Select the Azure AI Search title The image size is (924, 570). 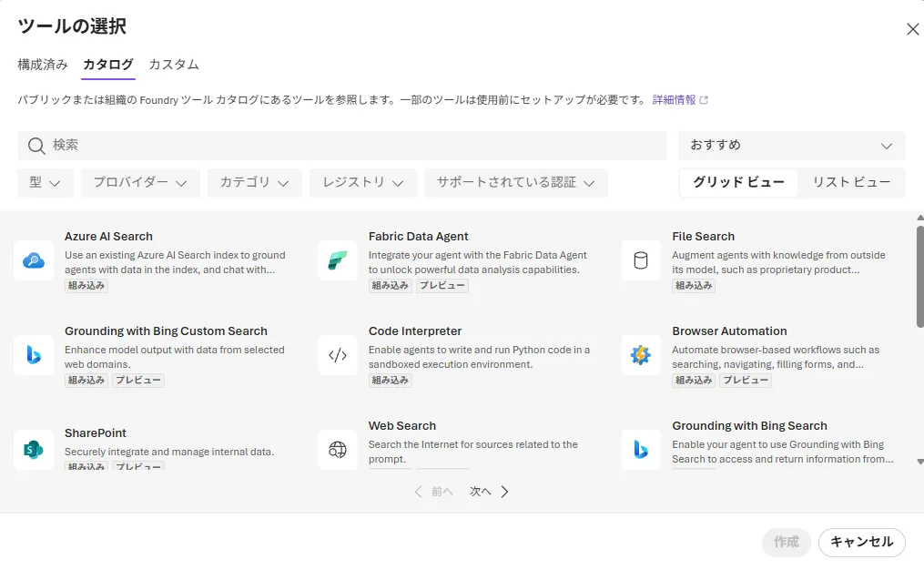point(108,237)
